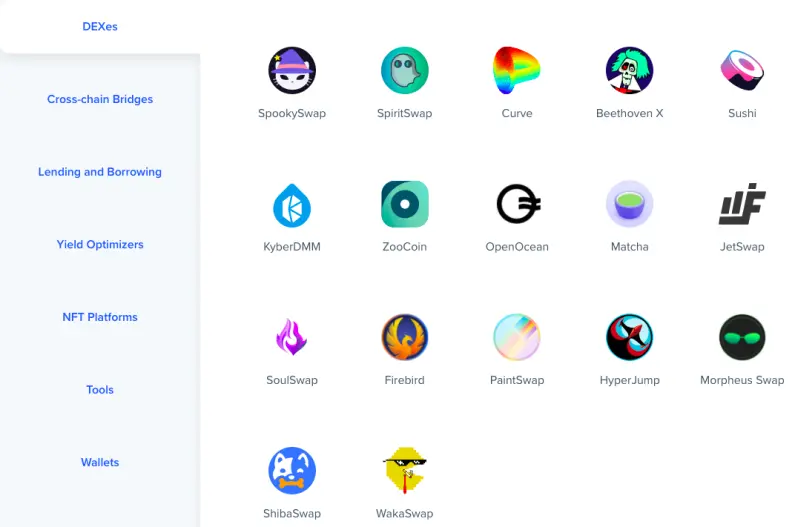Open the SpookySwap witch cat icon
Screen dimensions: 795x527
[292, 71]
